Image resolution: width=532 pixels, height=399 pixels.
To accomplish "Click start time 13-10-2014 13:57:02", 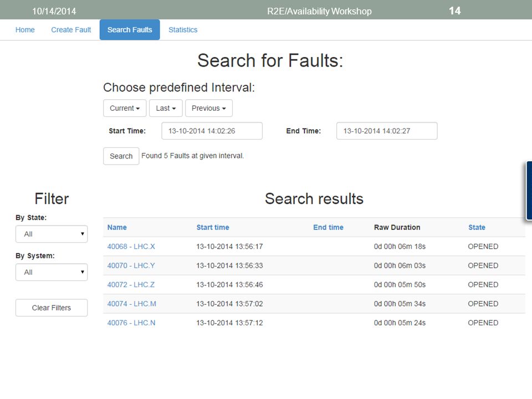I will [229, 304].
